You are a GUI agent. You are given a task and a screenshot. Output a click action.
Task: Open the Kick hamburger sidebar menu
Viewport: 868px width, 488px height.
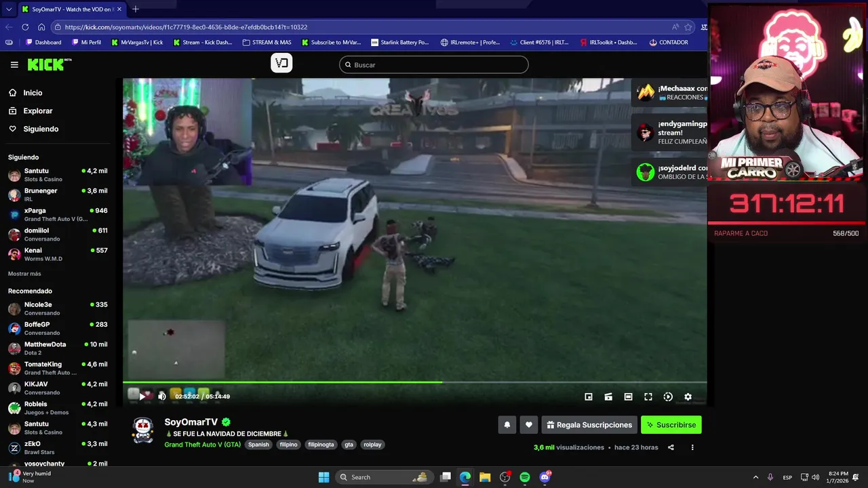(x=14, y=64)
